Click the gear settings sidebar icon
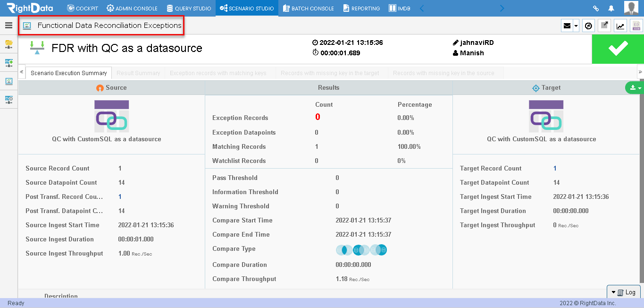This screenshot has height=308, width=644. tap(8, 100)
